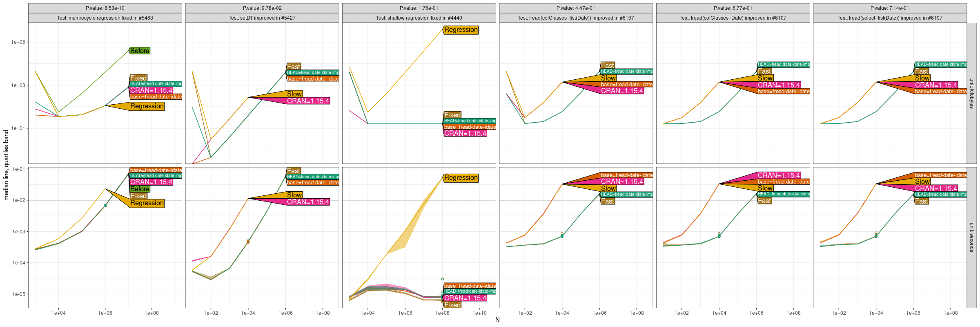Select 'Test: shallow regression fixed in #4440' header
The image size is (980, 327).
tap(419, 18)
